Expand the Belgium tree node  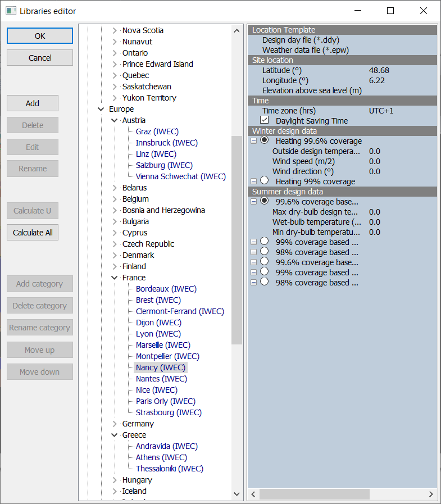pyautogui.click(x=115, y=199)
